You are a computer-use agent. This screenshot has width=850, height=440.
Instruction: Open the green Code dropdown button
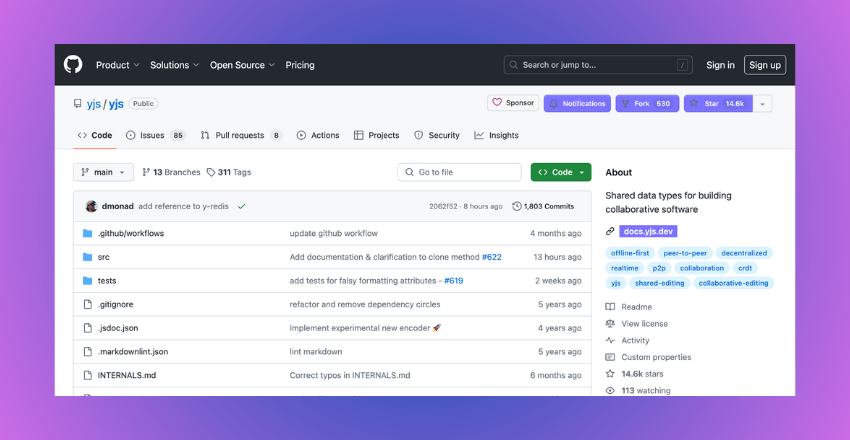(561, 172)
